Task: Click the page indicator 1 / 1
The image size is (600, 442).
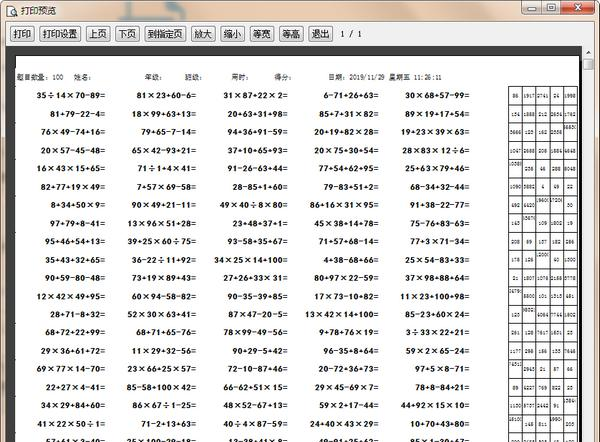Action: coord(351,34)
